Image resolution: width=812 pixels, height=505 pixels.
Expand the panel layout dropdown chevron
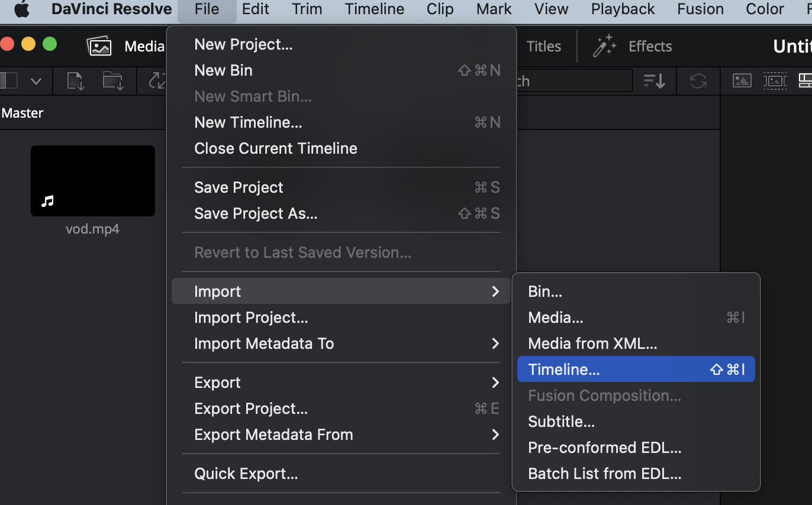coord(36,82)
